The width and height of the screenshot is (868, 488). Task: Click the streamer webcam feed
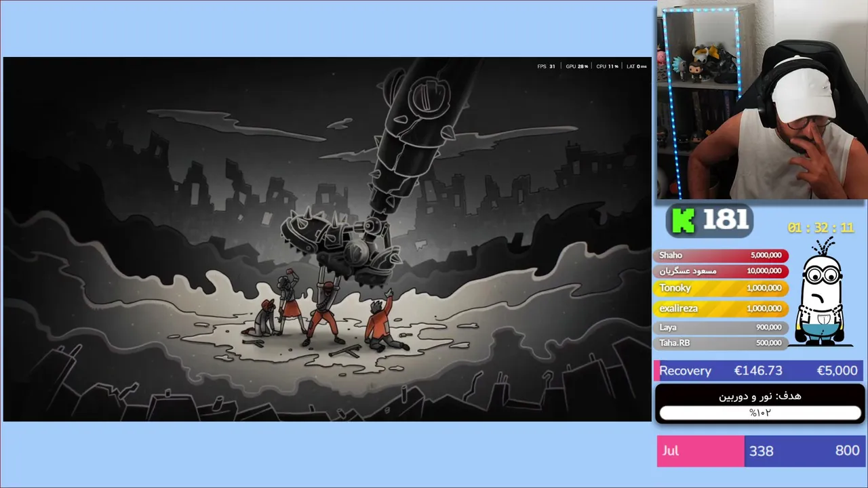coord(762,100)
